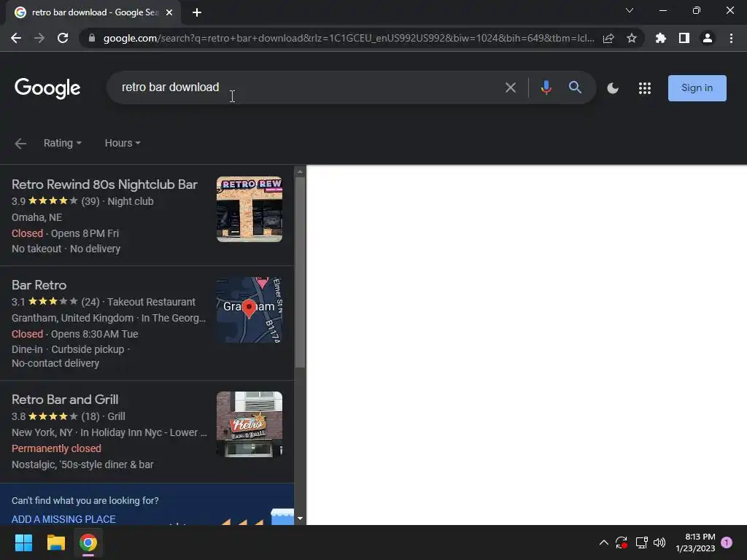Bookmark this page with star icon

click(632, 38)
